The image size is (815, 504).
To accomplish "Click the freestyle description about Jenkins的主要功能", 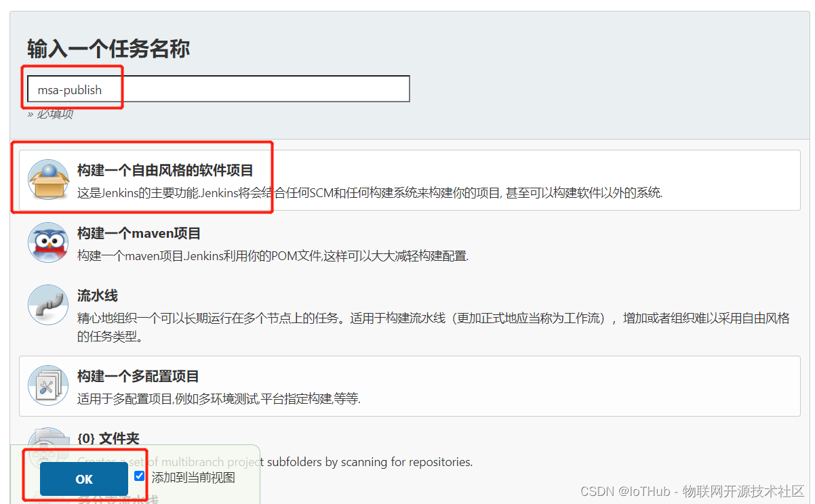I will point(370,193).
